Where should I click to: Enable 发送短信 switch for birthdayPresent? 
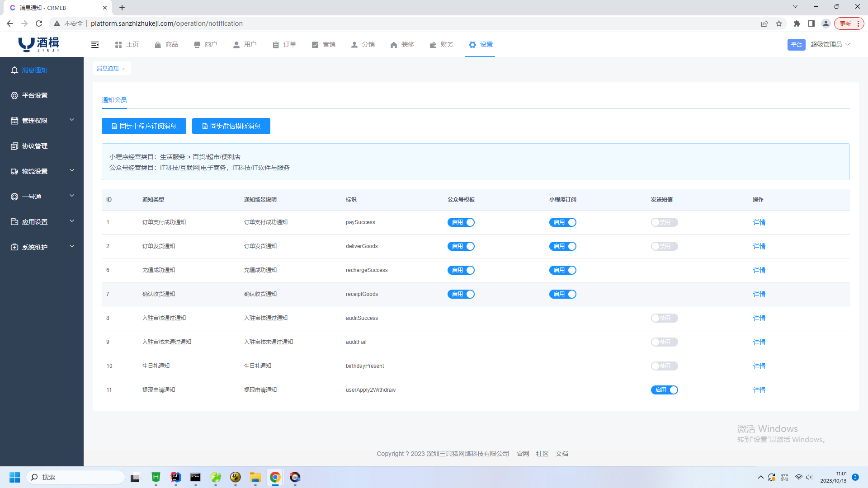point(665,366)
